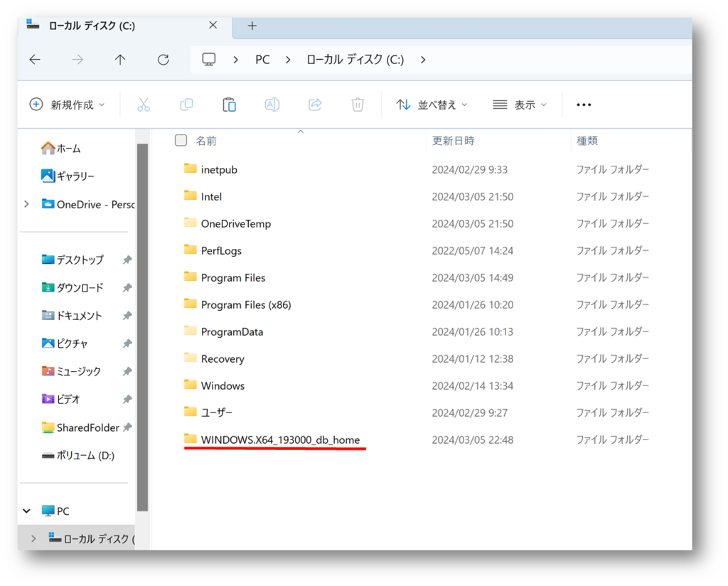
Task: Open the see more options menu
Action: click(x=584, y=105)
